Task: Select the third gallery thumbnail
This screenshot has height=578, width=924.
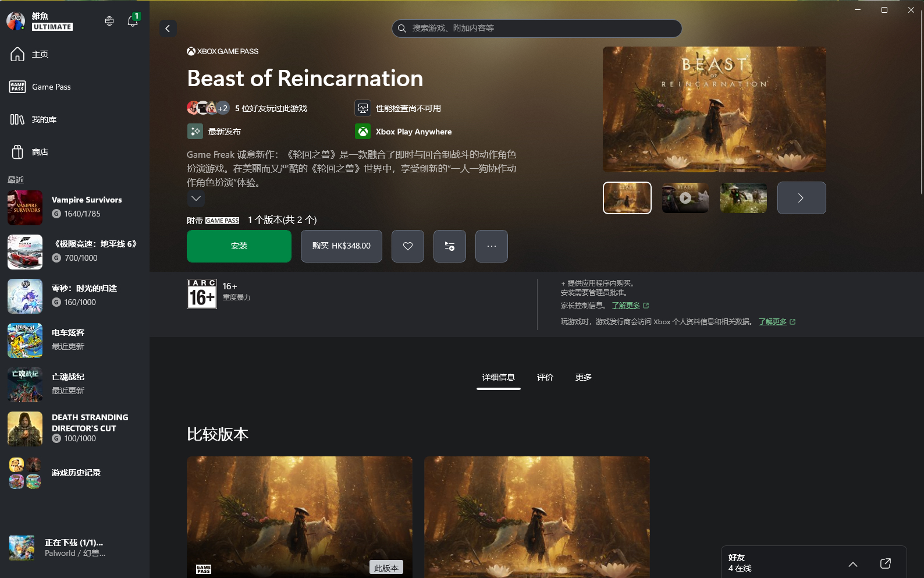Action: (744, 198)
